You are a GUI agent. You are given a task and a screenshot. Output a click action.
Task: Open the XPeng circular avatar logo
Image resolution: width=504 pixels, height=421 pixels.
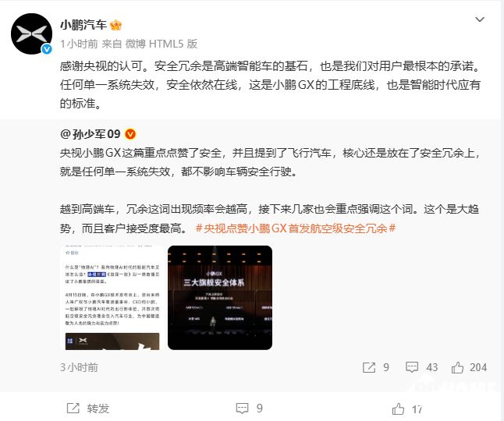tap(31, 34)
